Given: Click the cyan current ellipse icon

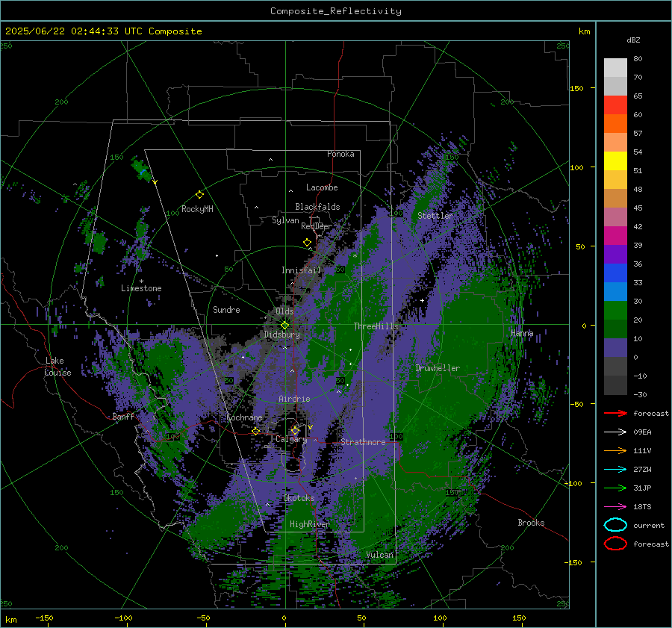Looking at the screenshot, I should coord(615,525).
